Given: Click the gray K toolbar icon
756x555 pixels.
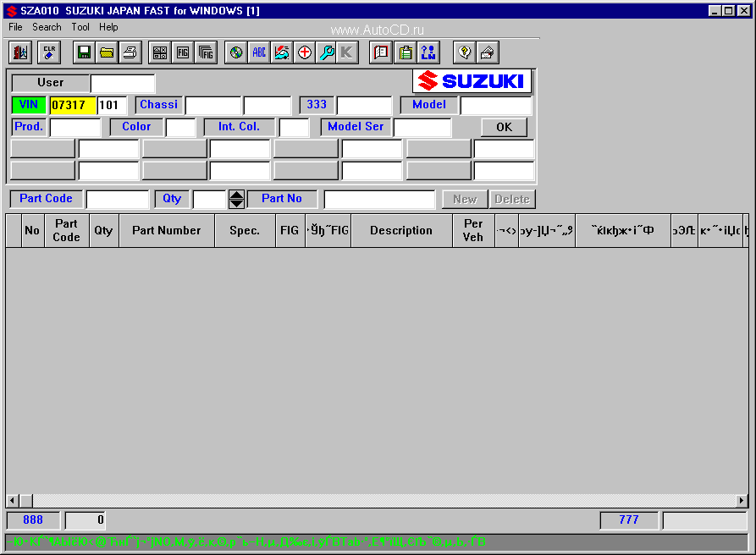Looking at the screenshot, I should [x=347, y=52].
